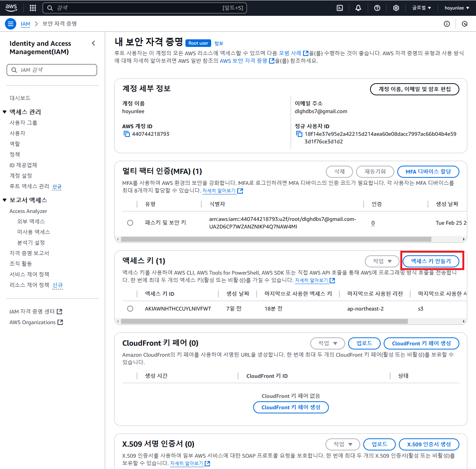Screen dimensions: 476x469
Task: Click the IAM 검색 input field
Action: [x=52, y=70]
